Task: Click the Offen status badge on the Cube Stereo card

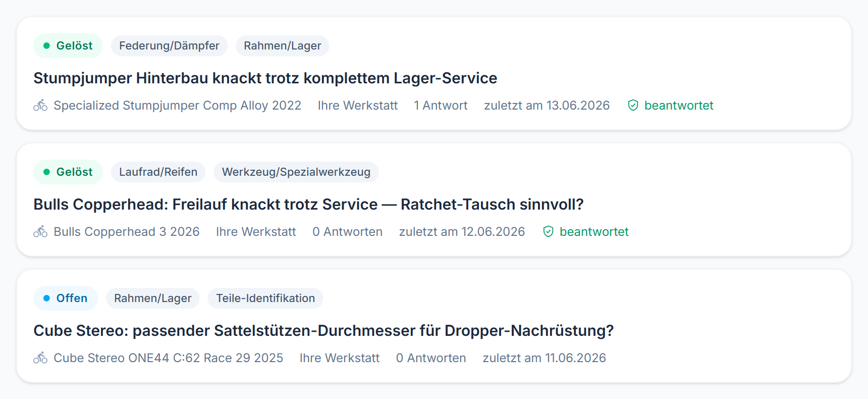Action: (x=66, y=298)
